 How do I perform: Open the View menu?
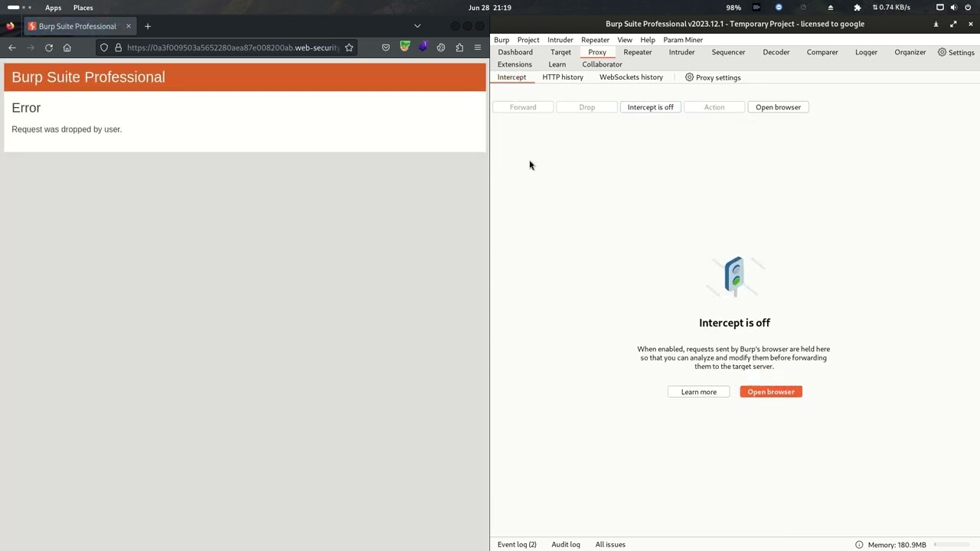(x=625, y=40)
